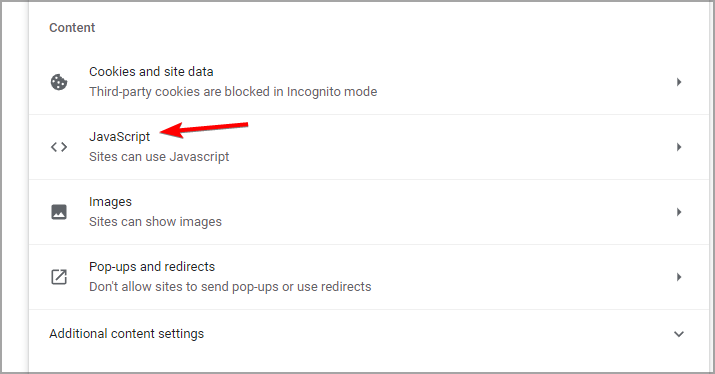Click the JavaScript code brackets icon
Image resolution: width=715 pixels, height=374 pixels.
pyautogui.click(x=59, y=147)
